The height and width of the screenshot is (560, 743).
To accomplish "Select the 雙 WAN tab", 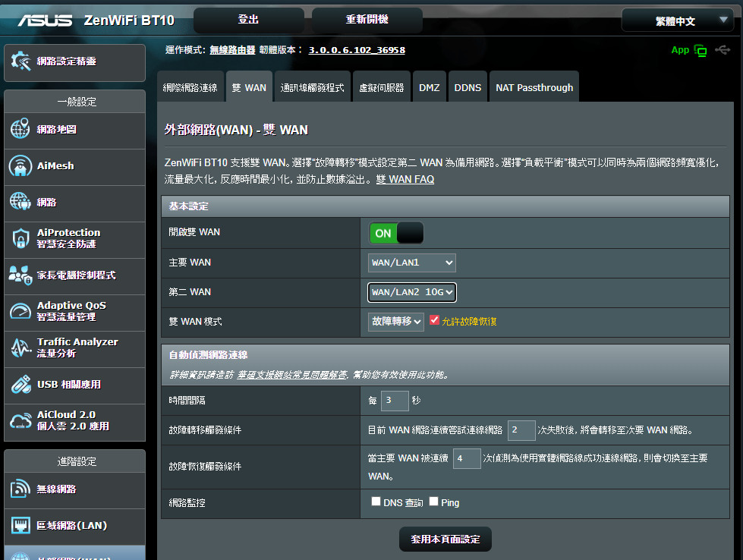I will (249, 87).
